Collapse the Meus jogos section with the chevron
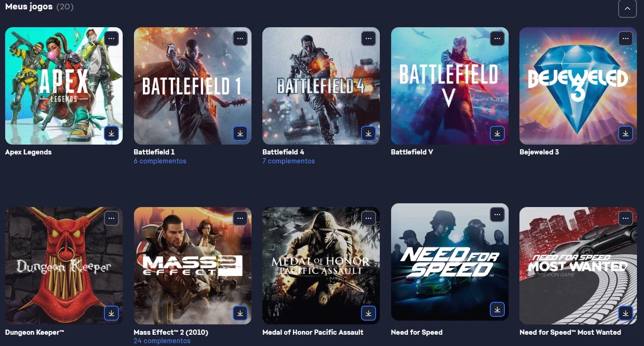Image resolution: width=644 pixels, height=346 pixels. (628, 8)
